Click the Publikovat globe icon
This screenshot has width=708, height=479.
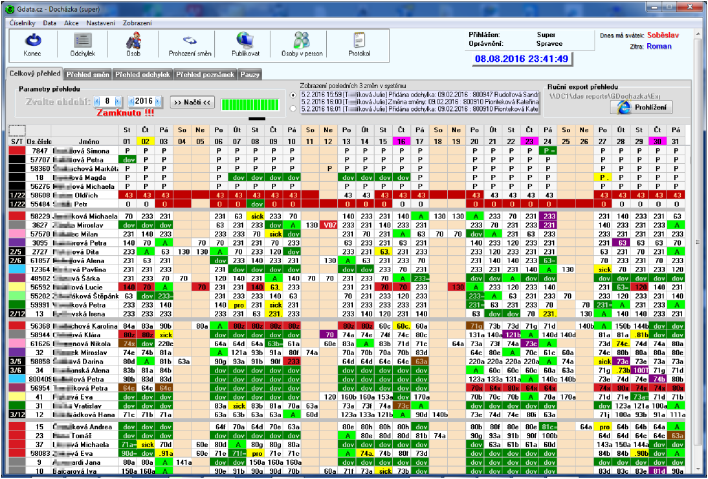[245, 40]
